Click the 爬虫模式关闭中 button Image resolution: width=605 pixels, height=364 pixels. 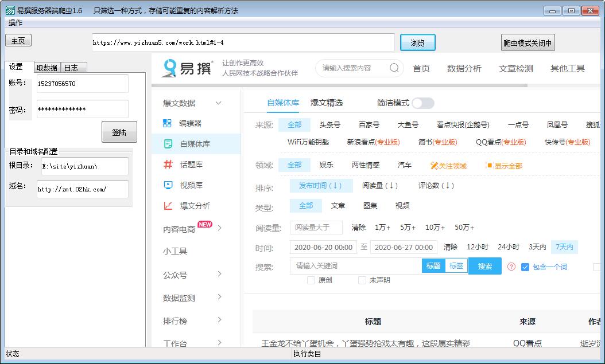click(x=528, y=43)
